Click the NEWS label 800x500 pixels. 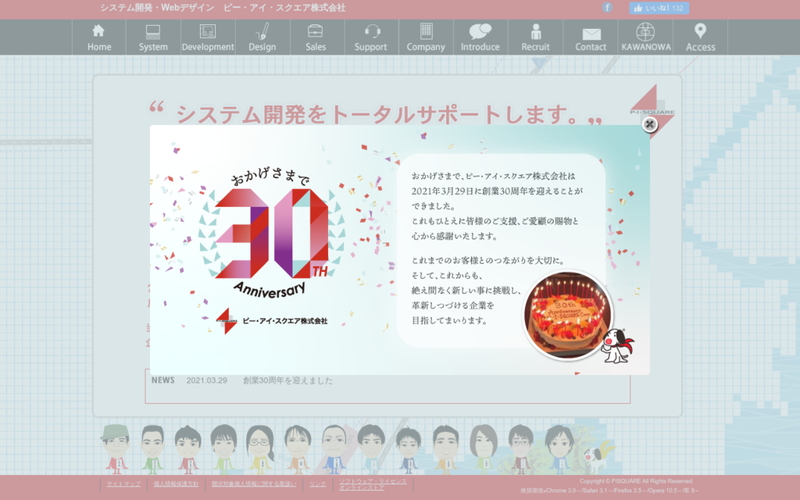point(163,380)
